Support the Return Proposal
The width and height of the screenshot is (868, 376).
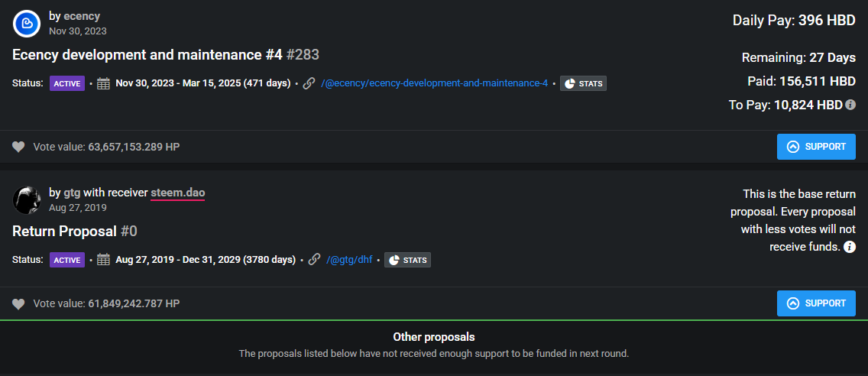point(816,303)
